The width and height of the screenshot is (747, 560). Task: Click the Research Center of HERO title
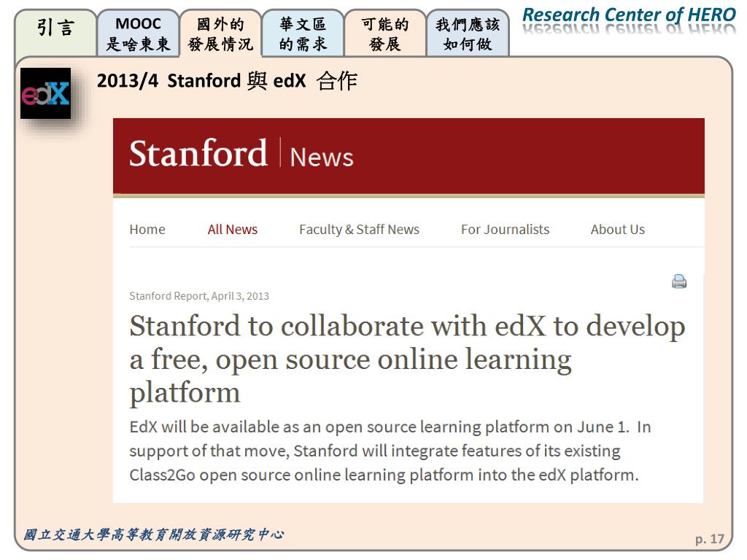(x=630, y=15)
